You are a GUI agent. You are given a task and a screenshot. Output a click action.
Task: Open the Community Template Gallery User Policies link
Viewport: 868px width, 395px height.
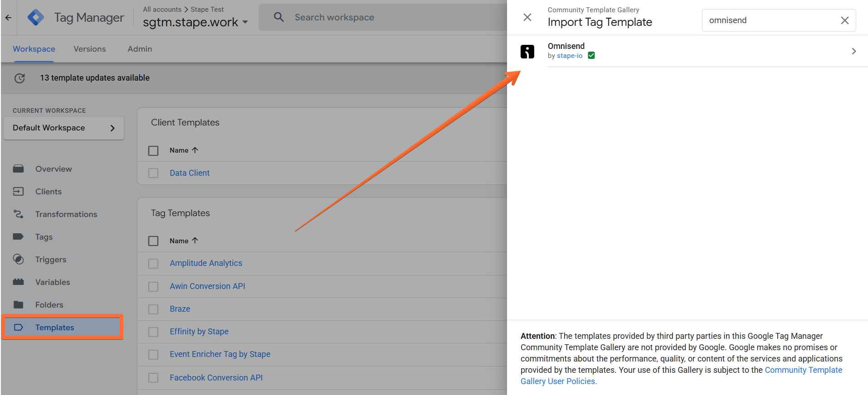(x=681, y=376)
